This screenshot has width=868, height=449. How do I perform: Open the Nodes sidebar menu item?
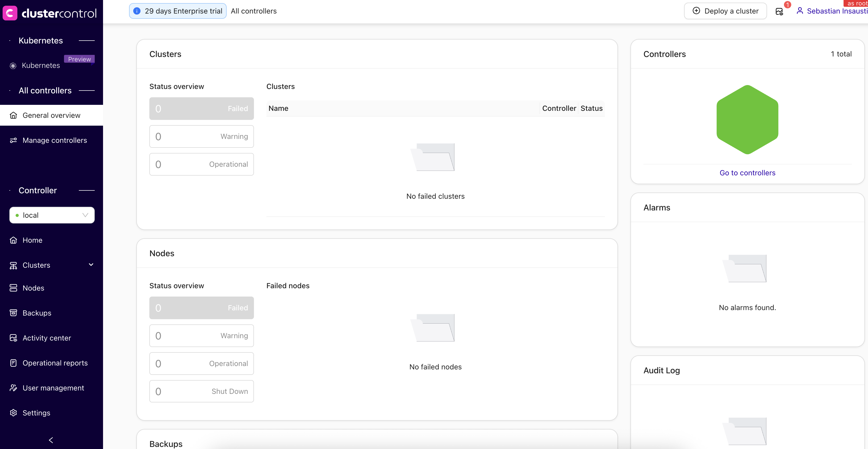[33, 288]
